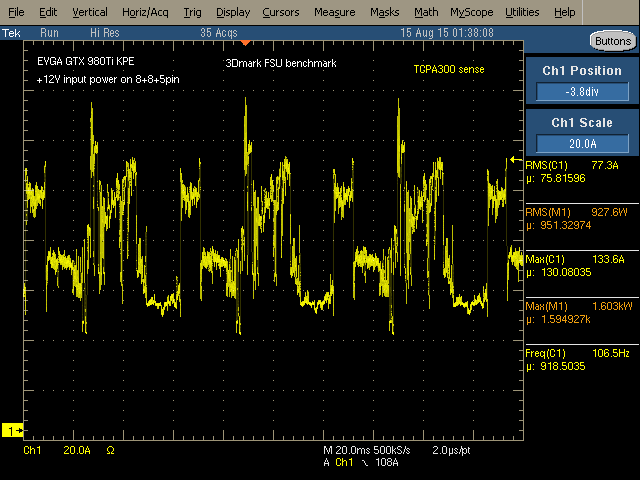Click the TCPA300 sense label
The image size is (640, 480).
(449, 69)
